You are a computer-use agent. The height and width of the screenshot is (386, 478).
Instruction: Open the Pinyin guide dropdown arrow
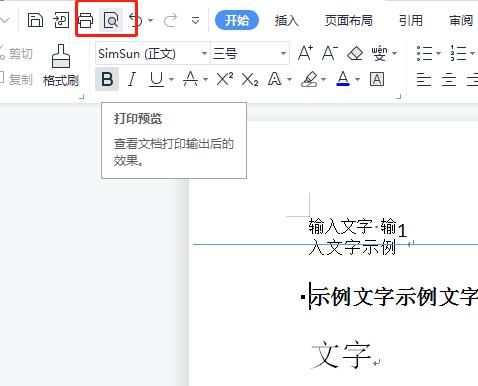(x=395, y=53)
